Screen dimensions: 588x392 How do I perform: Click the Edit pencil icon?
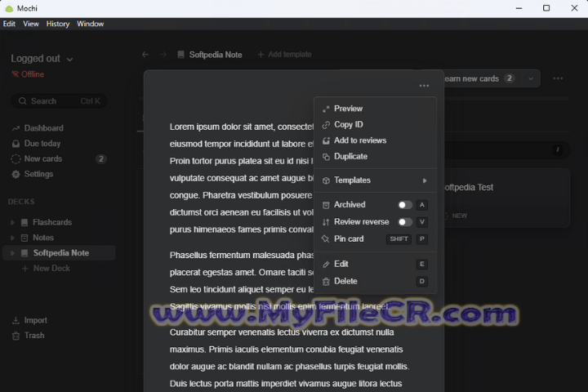coord(326,265)
